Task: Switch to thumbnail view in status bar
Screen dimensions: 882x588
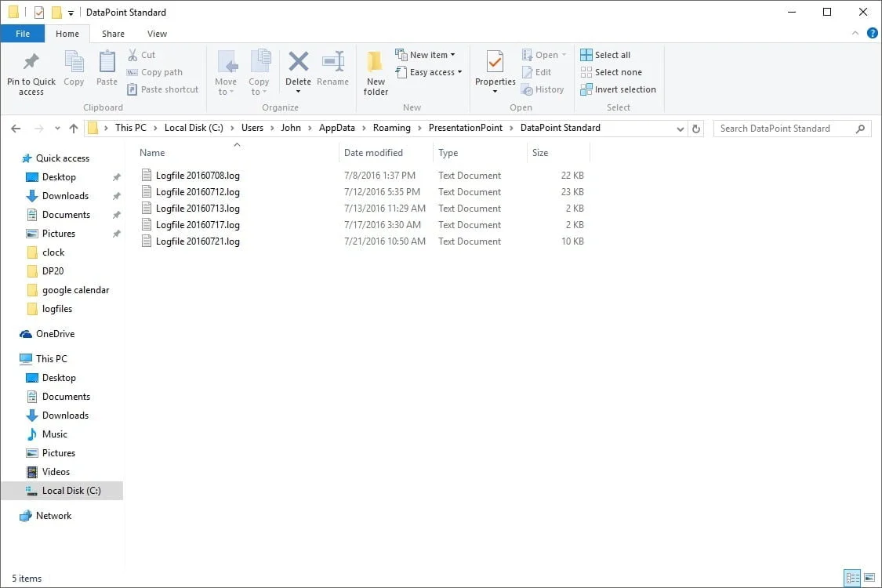Action: 869,578
